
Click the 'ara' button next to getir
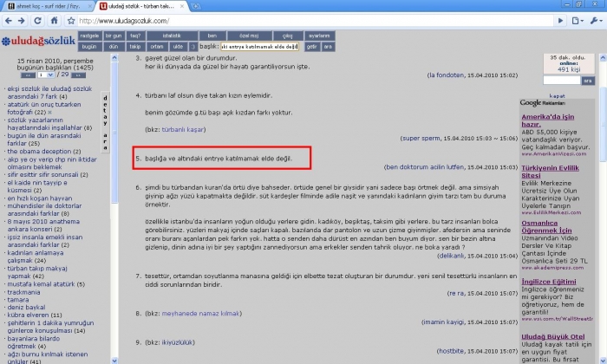click(328, 47)
